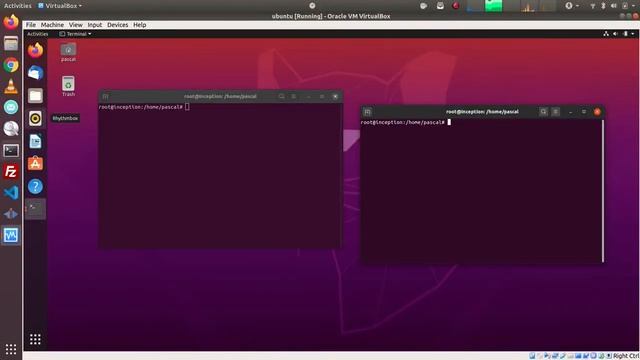Click the host Wi-Fi tray icon
The height and width of the screenshot is (360, 640).
pyautogui.click(x=593, y=6)
